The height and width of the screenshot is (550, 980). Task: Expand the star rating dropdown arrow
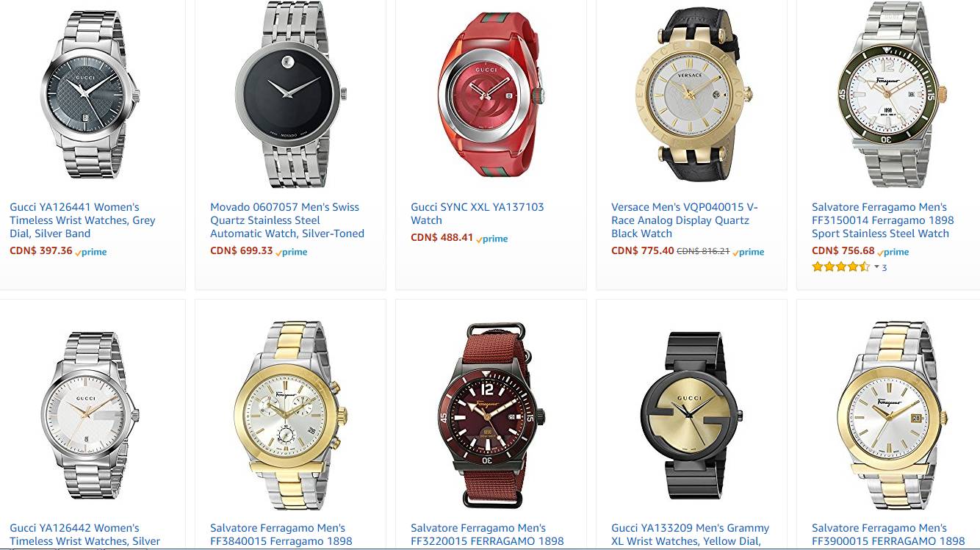click(x=876, y=267)
